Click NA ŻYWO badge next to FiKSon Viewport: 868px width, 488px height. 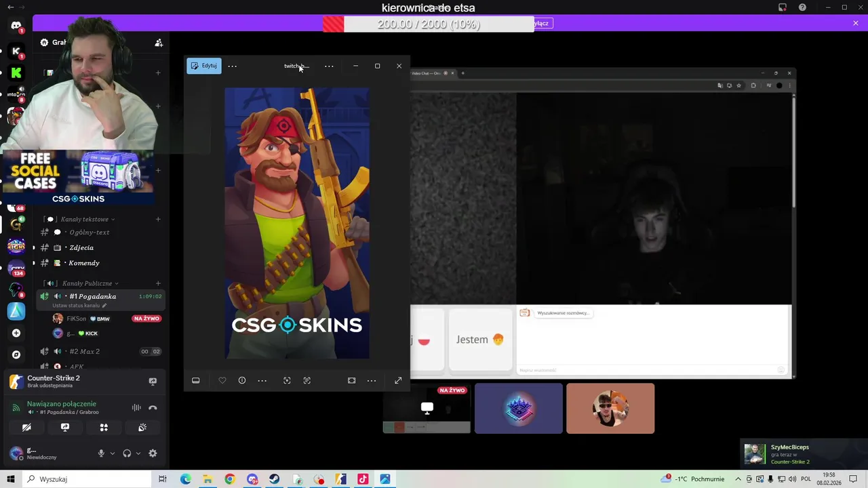click(x=146, y=319)
